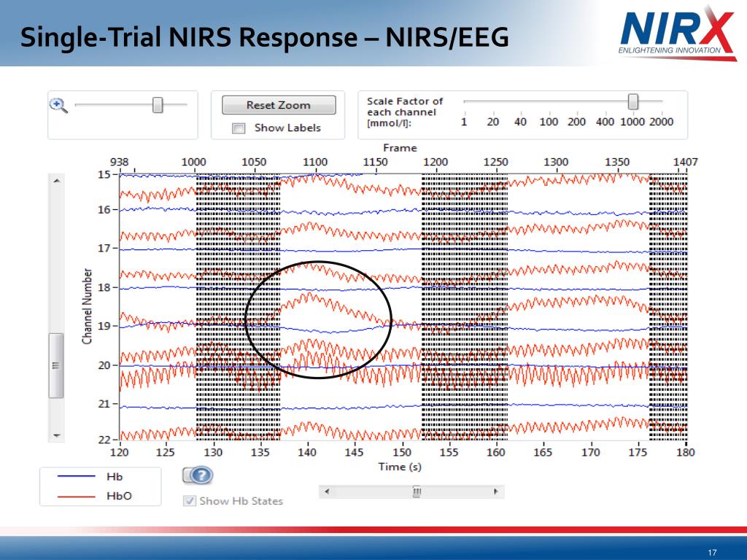Click the Channel Number axis title

[x=87, y=306]
